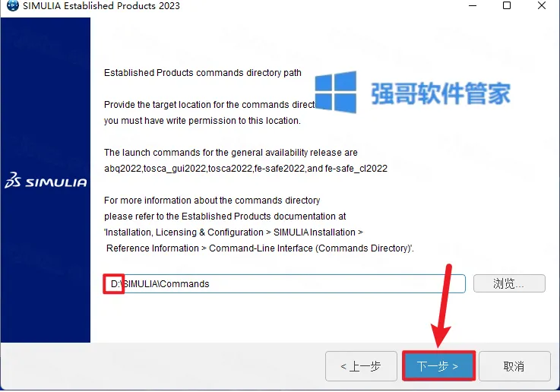The width and height of the screenshot is (560, 392).
Task: Click the 强哥软件管家 watermark text
Action: (x=441, y=93)
